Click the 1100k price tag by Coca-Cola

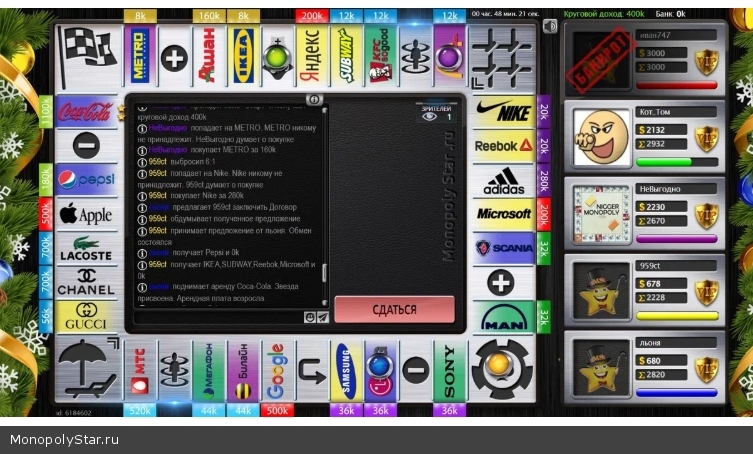46,111
